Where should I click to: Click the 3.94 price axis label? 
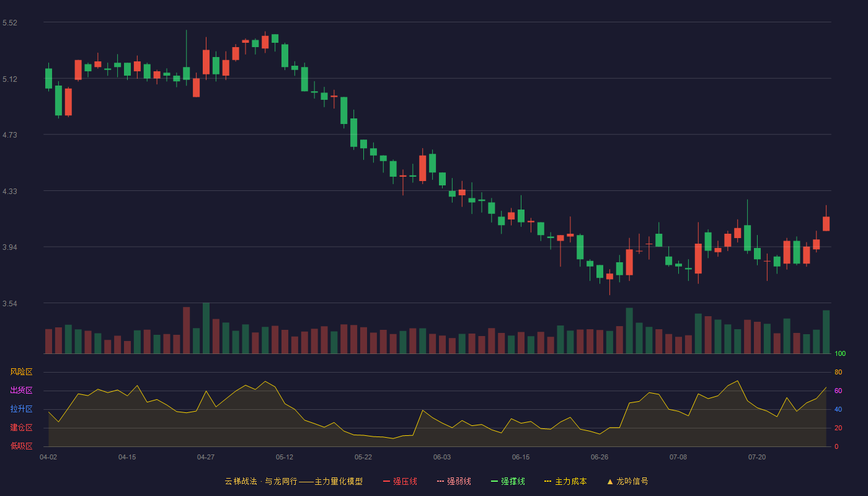tap(10, 247)
